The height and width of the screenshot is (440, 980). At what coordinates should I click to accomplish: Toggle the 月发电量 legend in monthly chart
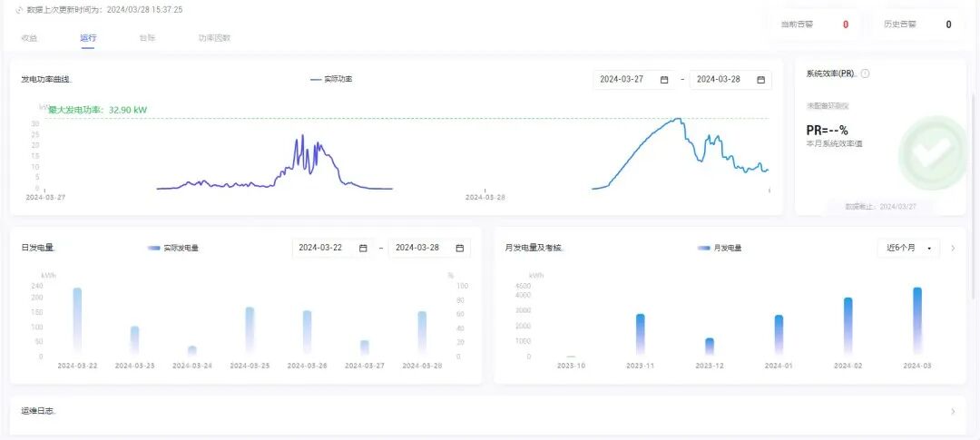[720, 249]
